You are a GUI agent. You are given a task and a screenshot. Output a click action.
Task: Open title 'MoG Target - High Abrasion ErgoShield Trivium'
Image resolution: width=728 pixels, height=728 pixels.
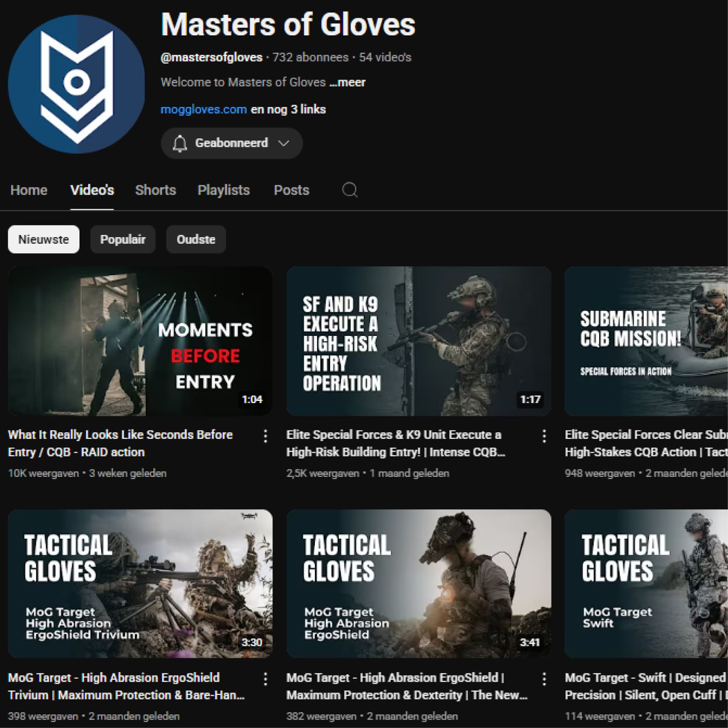coord(126,686)
